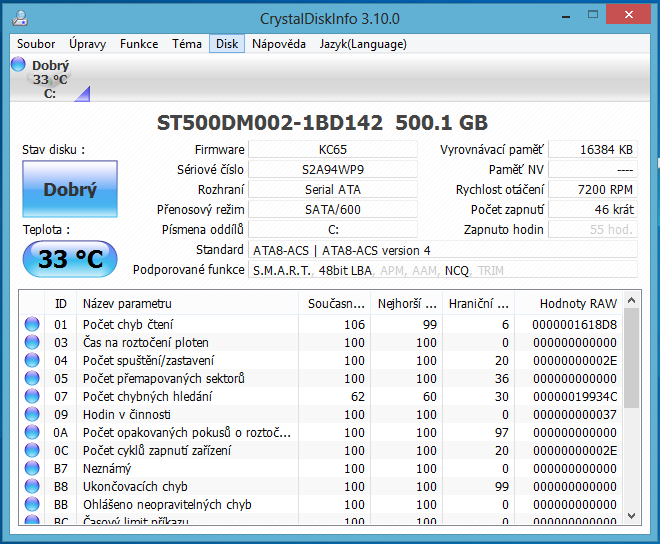Click the blue status orb for disk C:
Image resolution: width=660 pixels, height=544 pixels.
click(18, 65)
